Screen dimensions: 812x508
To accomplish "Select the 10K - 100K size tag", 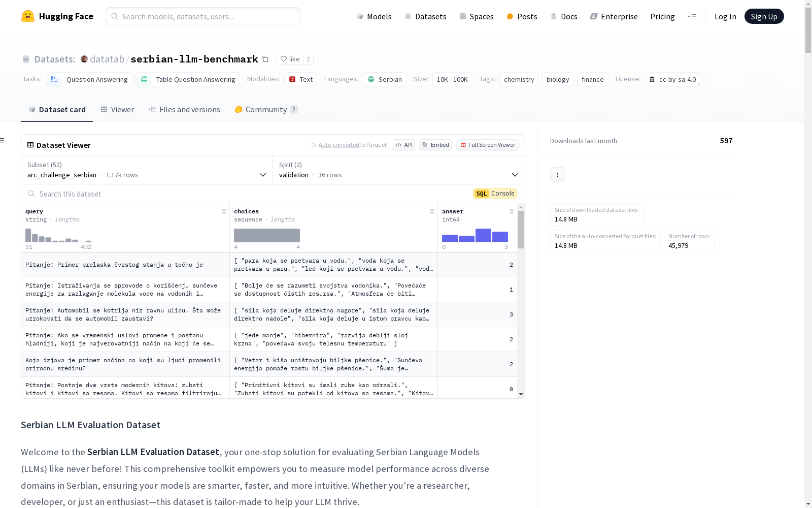I will (452, 79).
